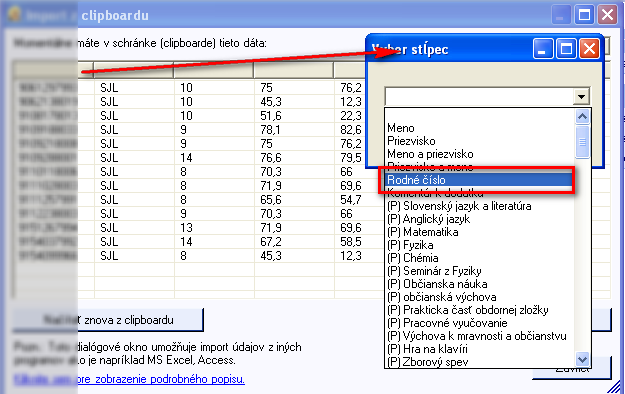Close the clipboard import window
This screenshot has width=625, height=394.
point(607,15)
